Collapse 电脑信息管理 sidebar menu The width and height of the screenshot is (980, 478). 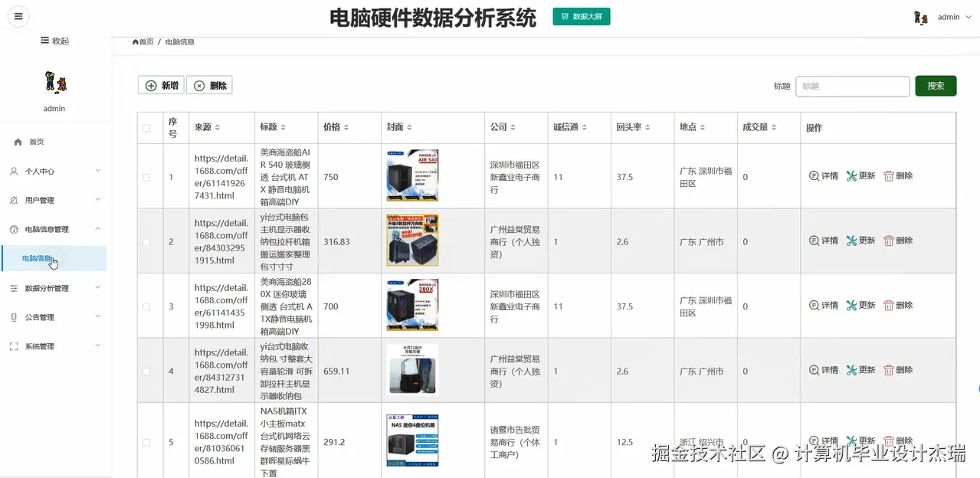pyautogui.click(x=55, y=229)
